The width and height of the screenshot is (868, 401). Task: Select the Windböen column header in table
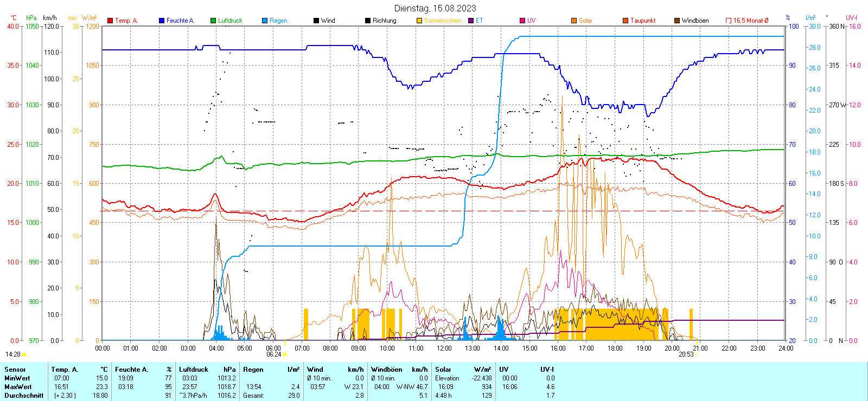(x=386, y=370)
